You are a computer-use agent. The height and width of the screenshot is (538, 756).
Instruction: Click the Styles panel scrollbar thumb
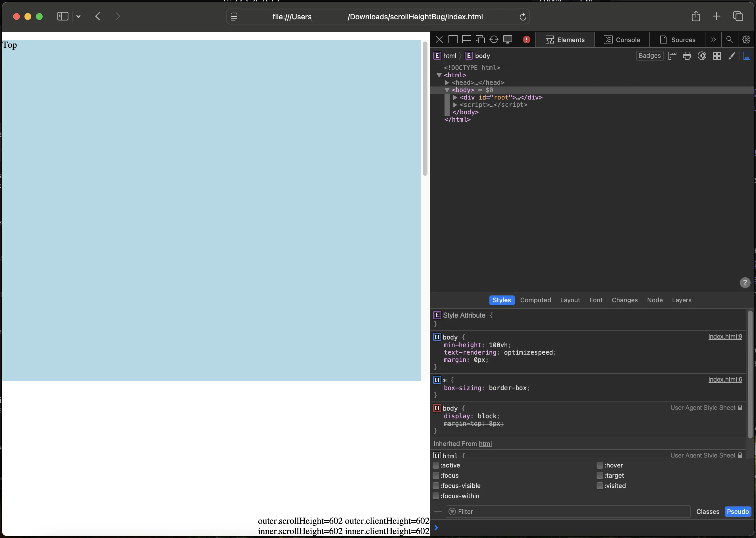pyautogui.click(x=750, y=375)
